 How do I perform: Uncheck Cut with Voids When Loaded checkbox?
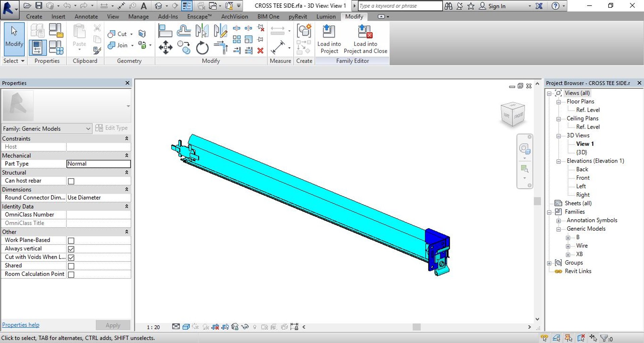point(71,257)
